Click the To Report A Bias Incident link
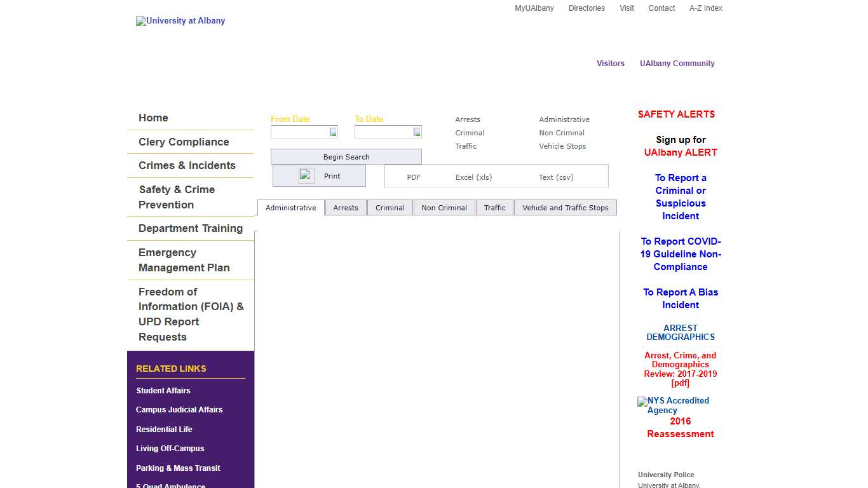This screenshot has width=868, height=488. point(680,299)
